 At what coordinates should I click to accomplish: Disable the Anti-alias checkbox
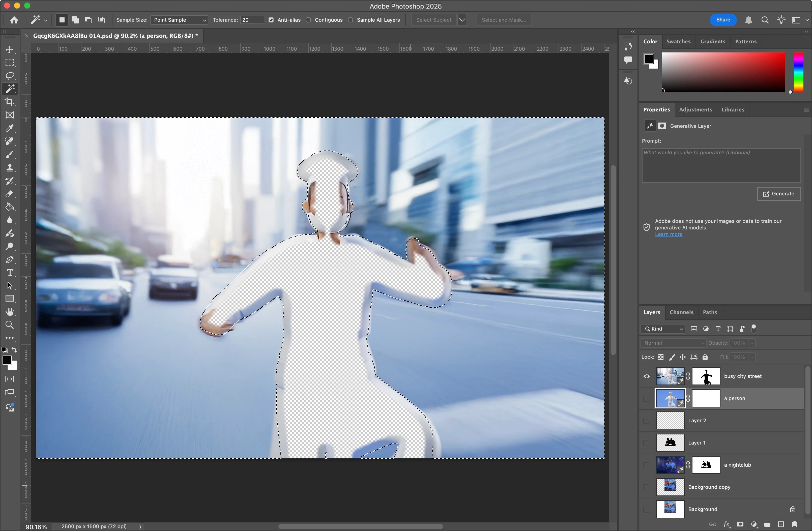[271, 20]
